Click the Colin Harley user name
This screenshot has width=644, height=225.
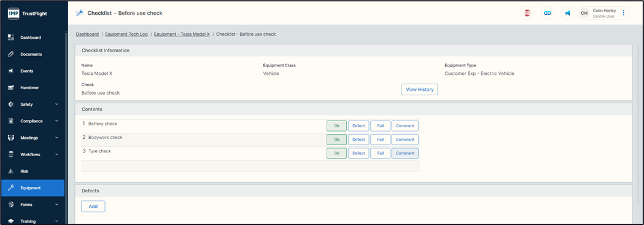[x=604, y=10]
